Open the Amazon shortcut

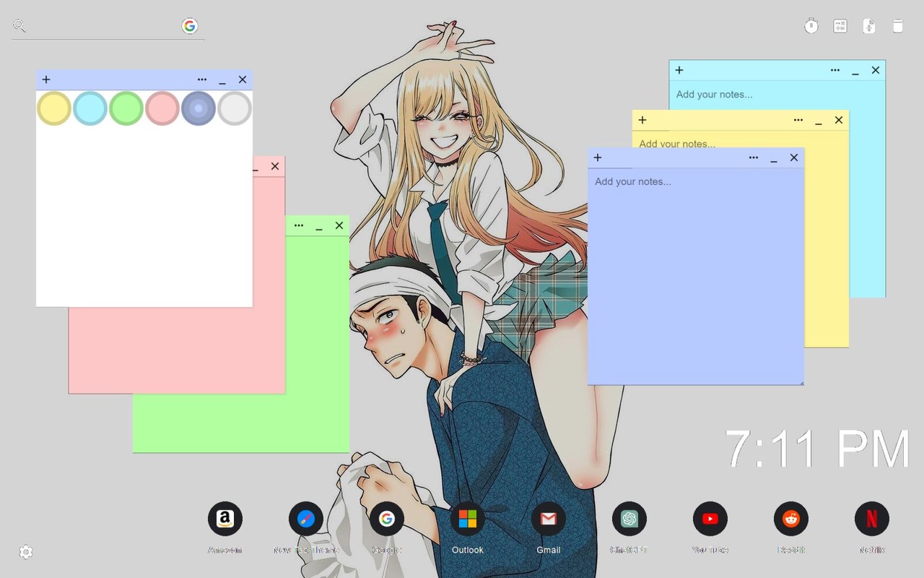coord(225,519)
